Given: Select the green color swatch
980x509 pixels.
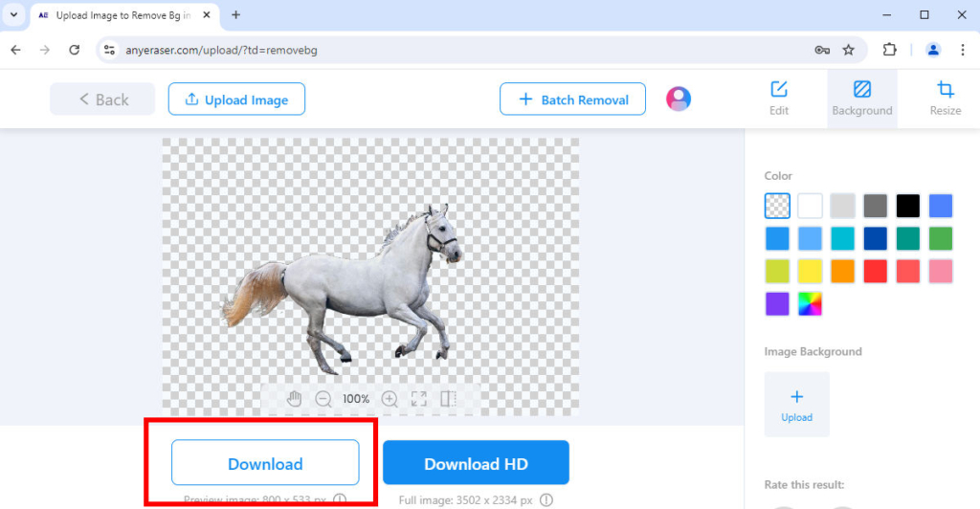Looking at the screenshot, I should (941, 238).
